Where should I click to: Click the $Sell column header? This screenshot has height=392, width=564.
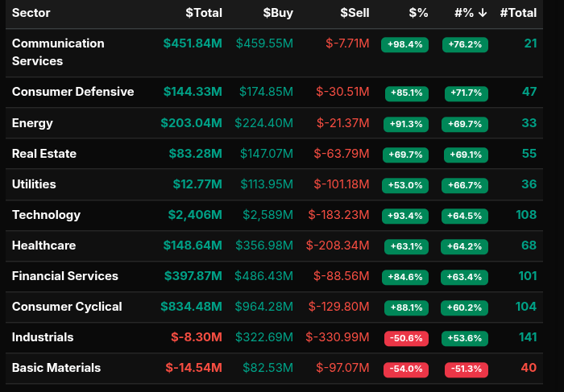(x=355, y=13)
